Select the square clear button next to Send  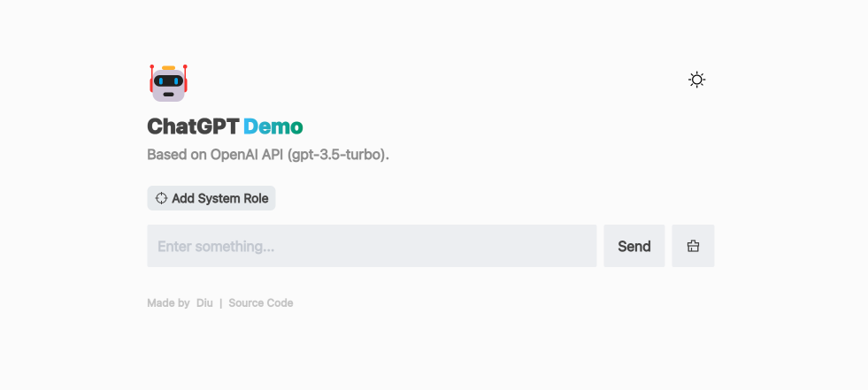point(693,246)
